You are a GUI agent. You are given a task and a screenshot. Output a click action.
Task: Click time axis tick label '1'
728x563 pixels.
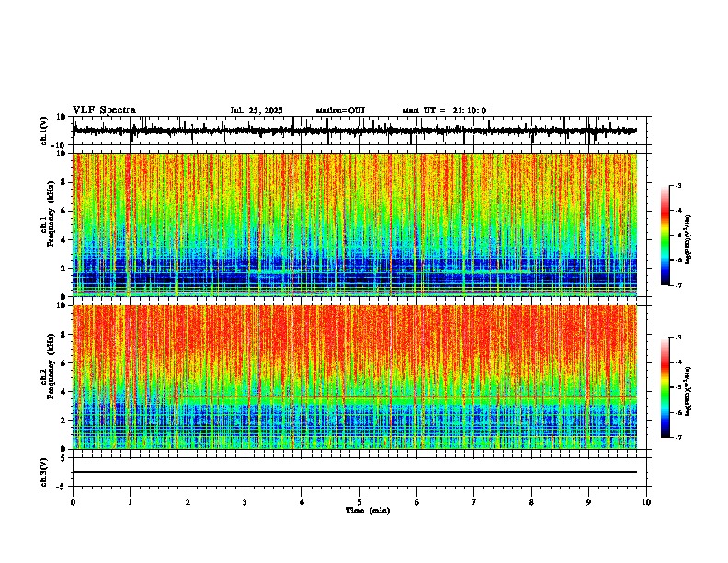130,502
